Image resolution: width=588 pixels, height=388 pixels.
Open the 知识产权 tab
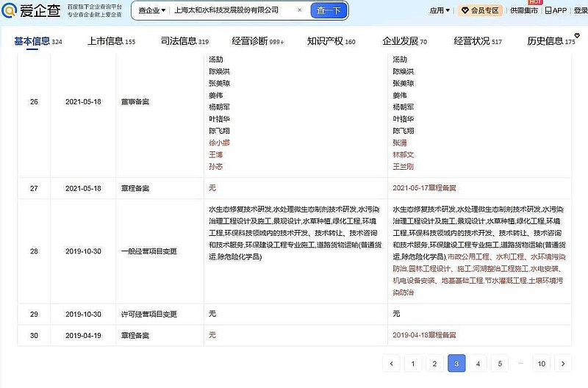click(331, 41)
